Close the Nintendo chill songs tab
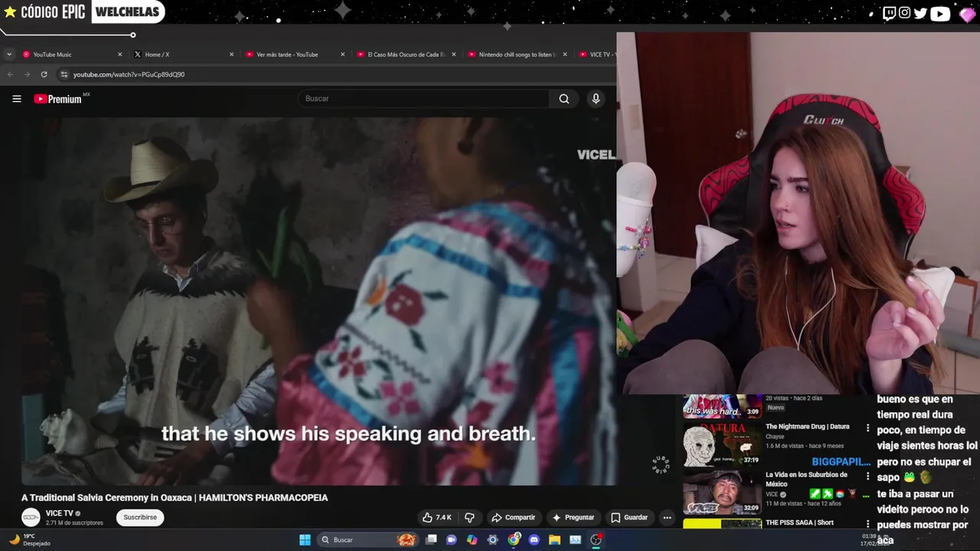The width and height of the screenshot is (980, 551). 564,54
